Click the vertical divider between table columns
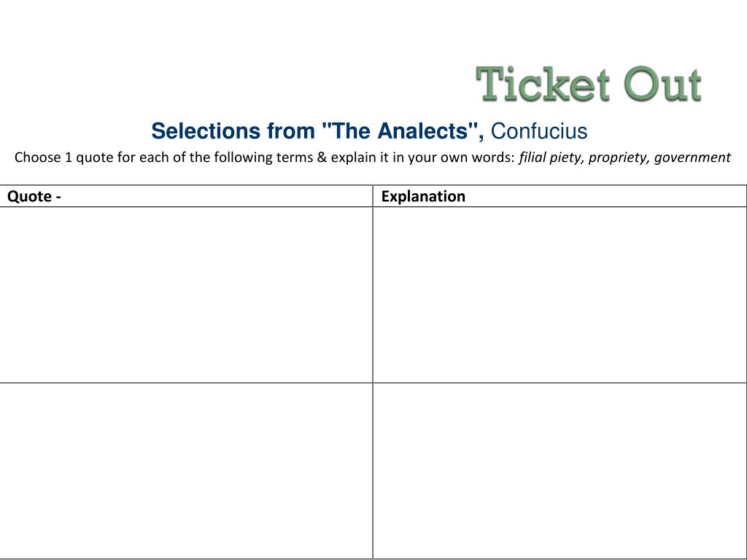 point(373,371)
